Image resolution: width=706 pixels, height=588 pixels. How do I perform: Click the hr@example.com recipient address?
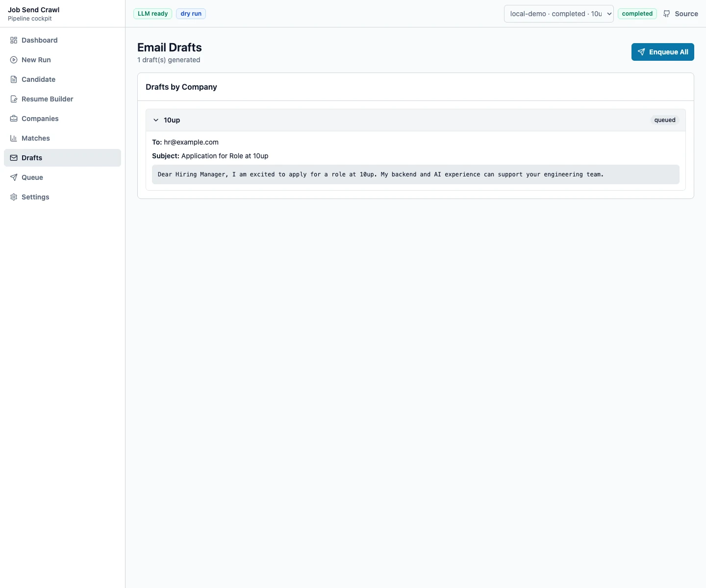pyautogui.click(x=191, y=142)
